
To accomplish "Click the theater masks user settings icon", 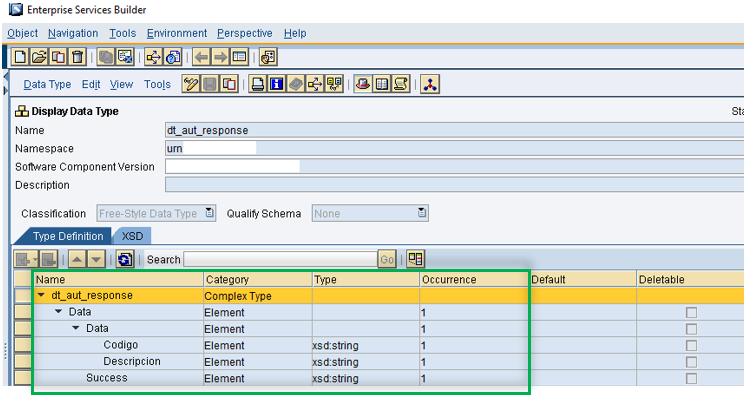I will click(268, 57).
